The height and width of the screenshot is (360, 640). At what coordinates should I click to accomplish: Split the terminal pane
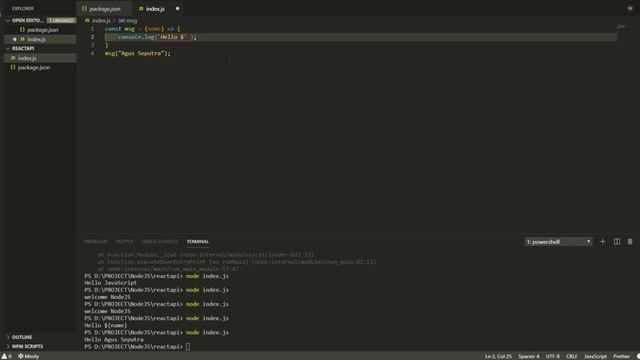(x=617, y=242)
